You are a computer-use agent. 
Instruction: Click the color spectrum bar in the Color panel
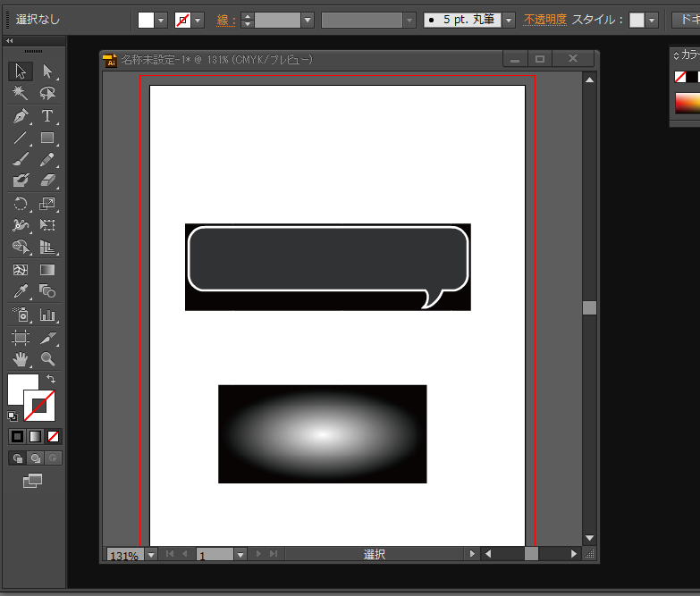point(687,103)
